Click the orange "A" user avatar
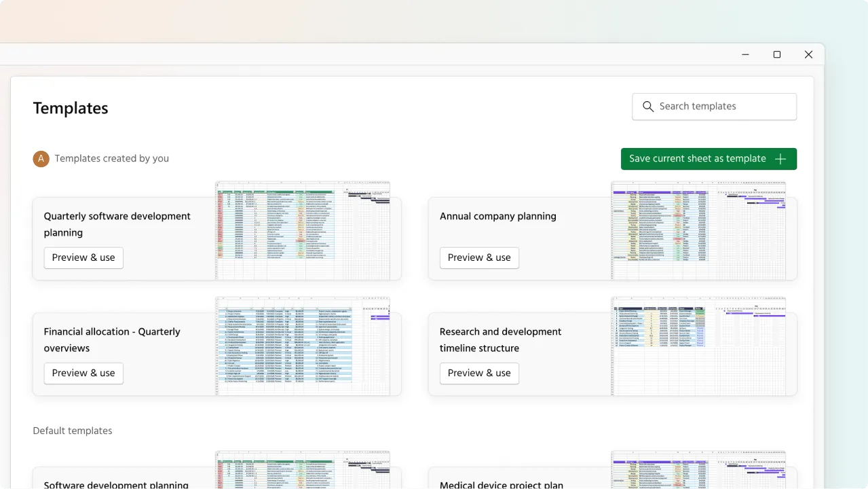 41,159
